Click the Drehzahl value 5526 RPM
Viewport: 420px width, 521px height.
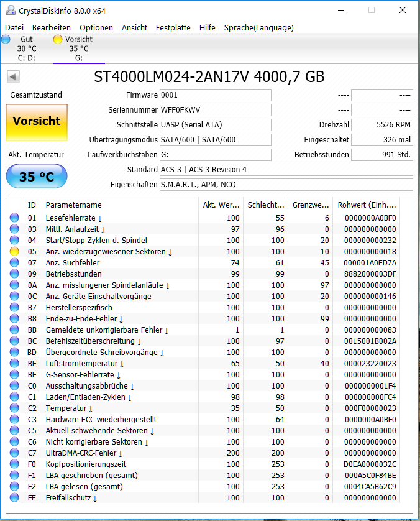coord(382,125)
